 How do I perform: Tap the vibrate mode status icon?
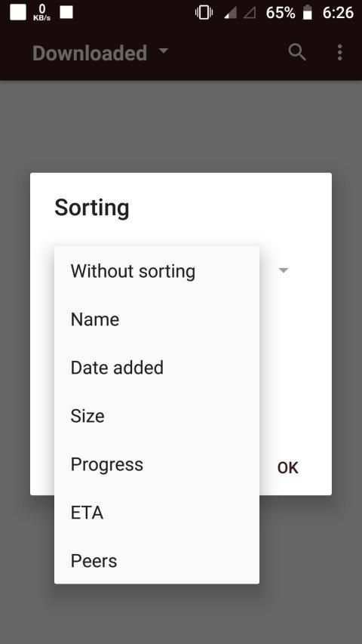(204, 13)
